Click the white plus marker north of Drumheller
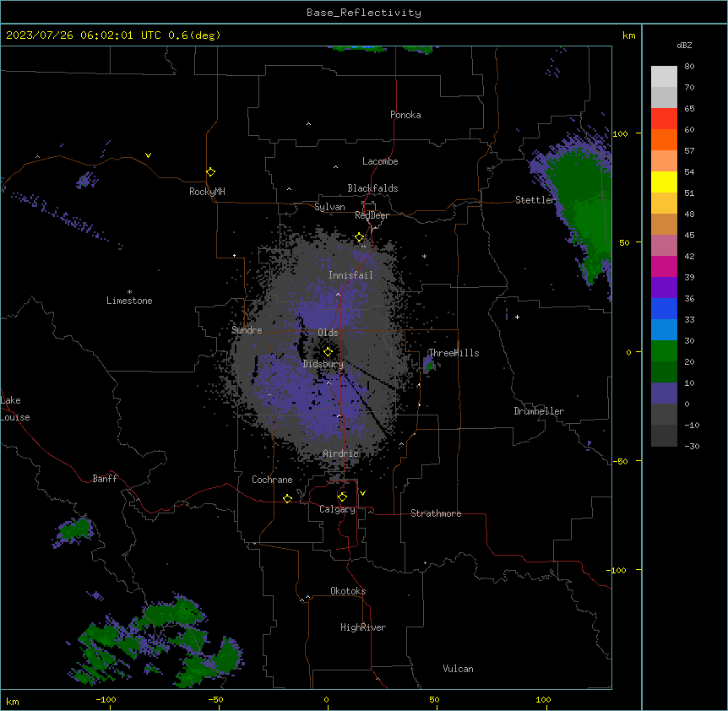This screenshot has height=711, width=728. point(517,317)
